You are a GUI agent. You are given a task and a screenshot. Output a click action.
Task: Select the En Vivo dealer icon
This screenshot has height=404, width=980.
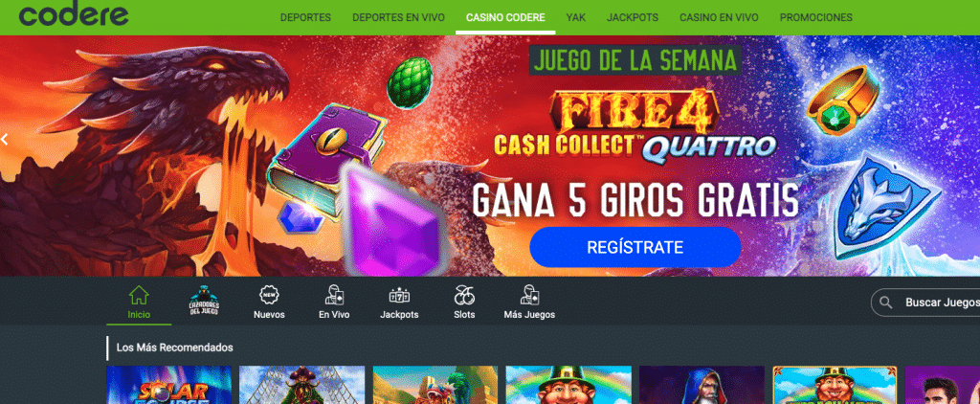click(x=334, y=295)
